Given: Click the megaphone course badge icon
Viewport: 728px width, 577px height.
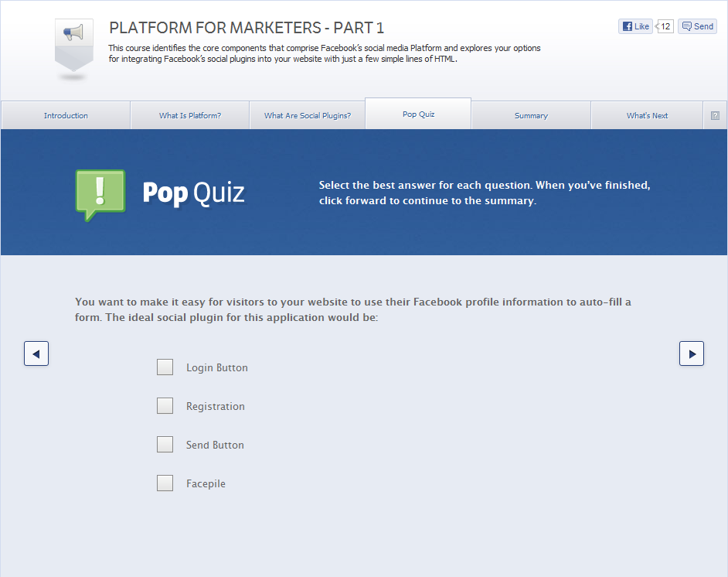Looking at the screenshot, I should tap(74, 45).
